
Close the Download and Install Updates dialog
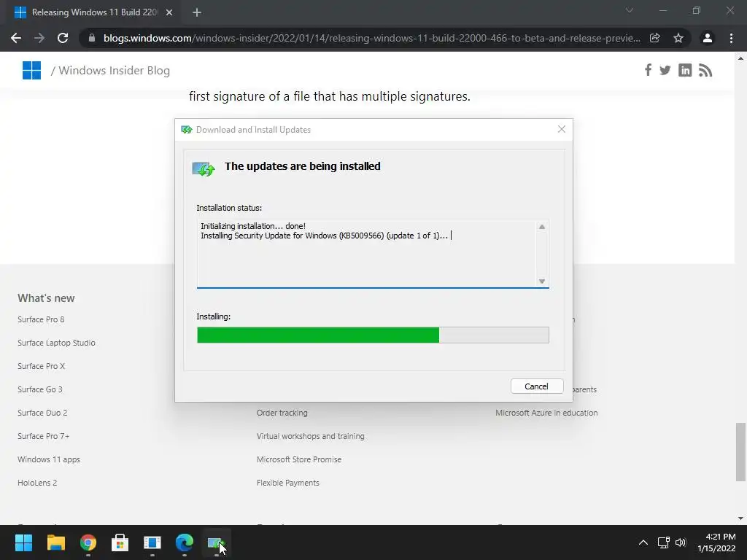[x=562, y=129]
